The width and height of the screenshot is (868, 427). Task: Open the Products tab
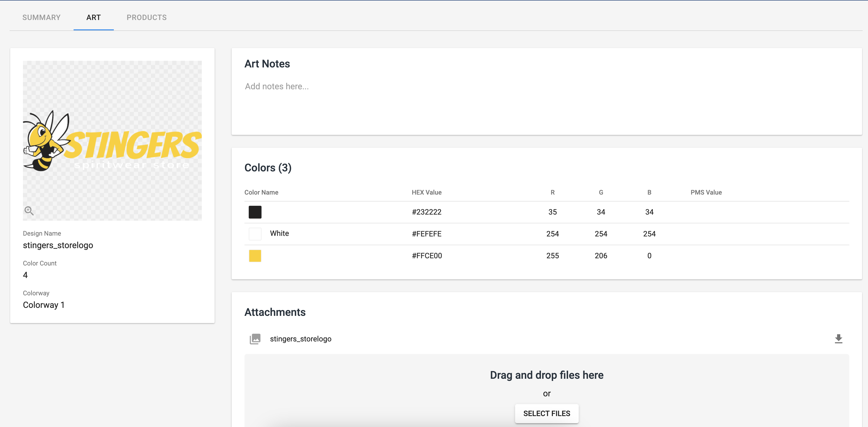pos(147,18)
